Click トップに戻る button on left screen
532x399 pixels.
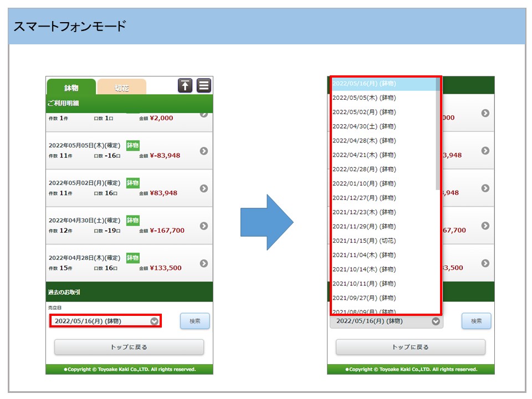[129, 347]
